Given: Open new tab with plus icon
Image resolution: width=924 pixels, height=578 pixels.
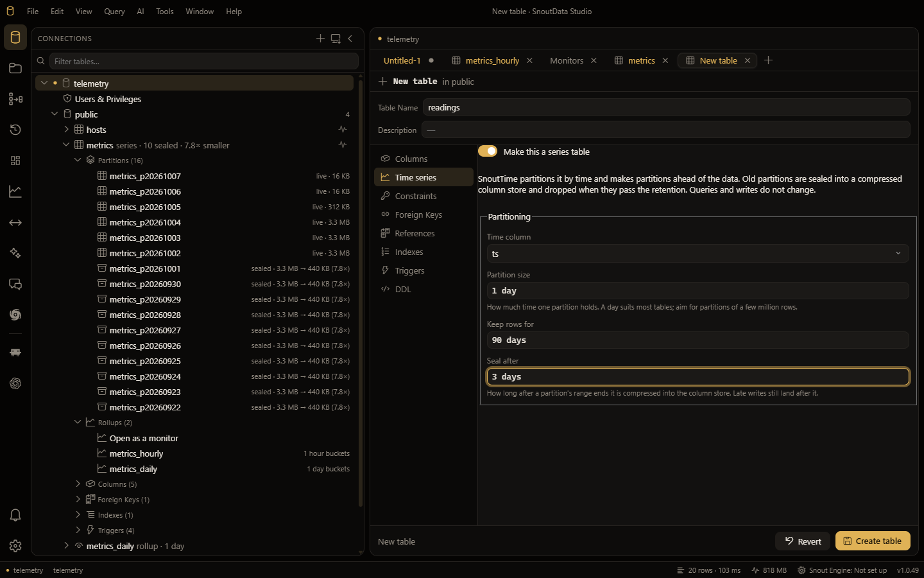Looking at the screenshot, I should [768, 60].
